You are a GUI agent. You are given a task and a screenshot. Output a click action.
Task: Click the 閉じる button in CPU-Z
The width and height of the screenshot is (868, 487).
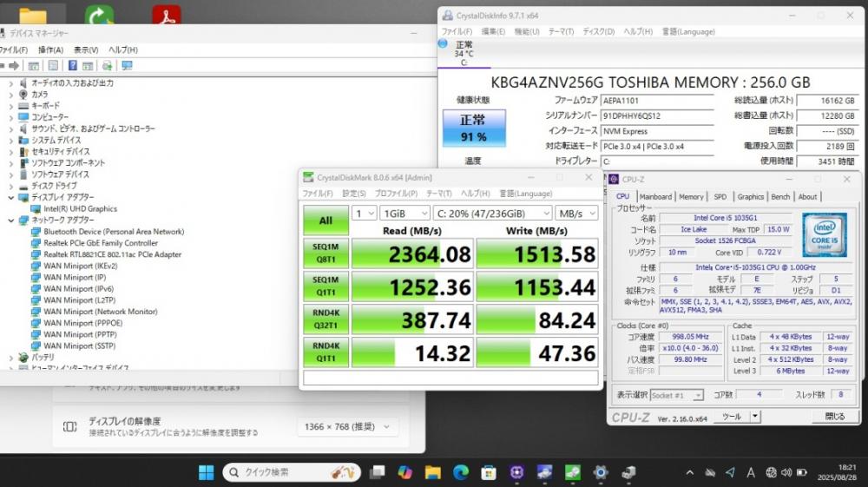click(x=834, y=417)
